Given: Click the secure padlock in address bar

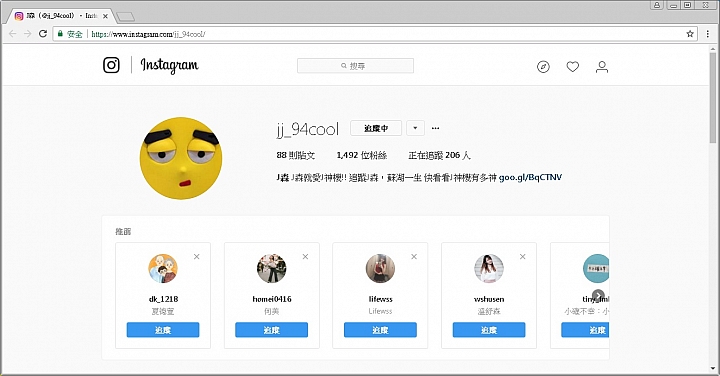Looking at the screenshot, I should [60, 34].
